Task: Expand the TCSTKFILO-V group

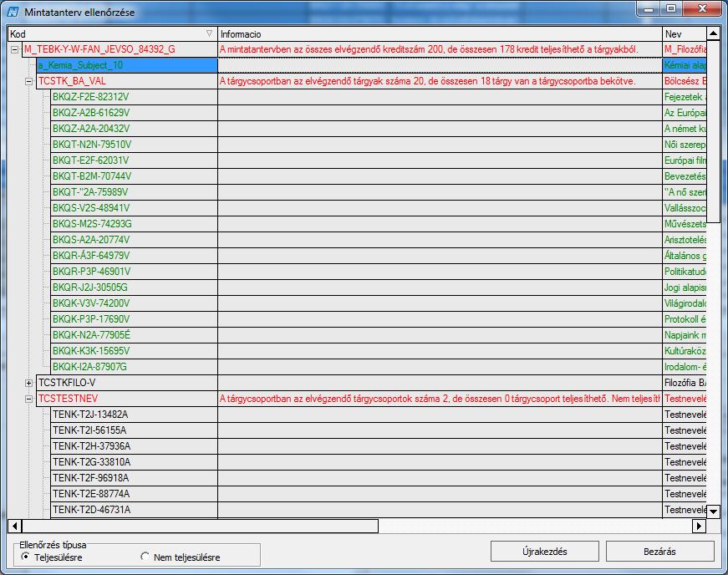Action: [x=28, y=384]
